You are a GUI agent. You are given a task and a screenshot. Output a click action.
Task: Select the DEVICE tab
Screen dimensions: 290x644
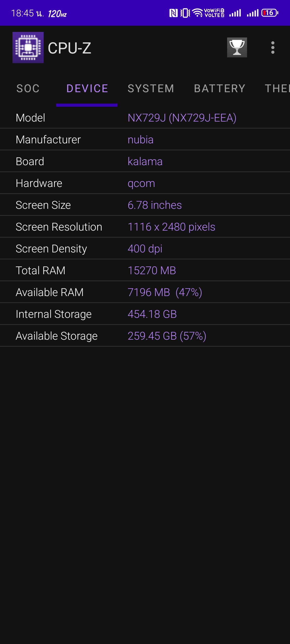pos(87,89)
